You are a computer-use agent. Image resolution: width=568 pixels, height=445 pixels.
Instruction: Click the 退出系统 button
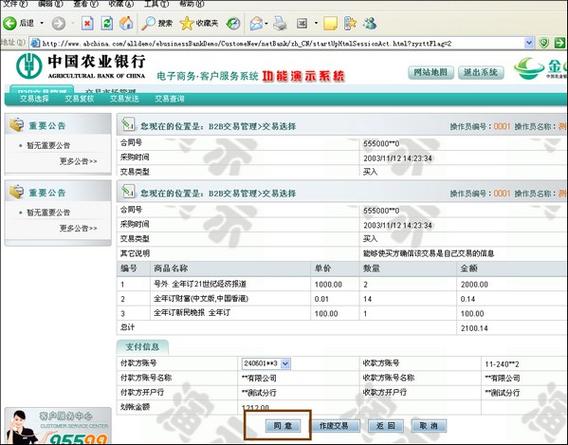point(481,72)
